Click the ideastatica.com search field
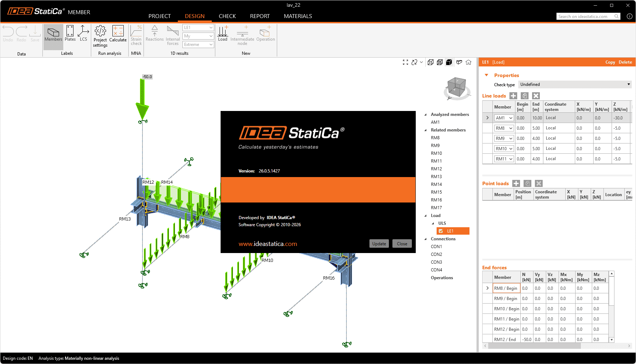Viewport: 636px width, 364px height. click(x=588, y=16)
